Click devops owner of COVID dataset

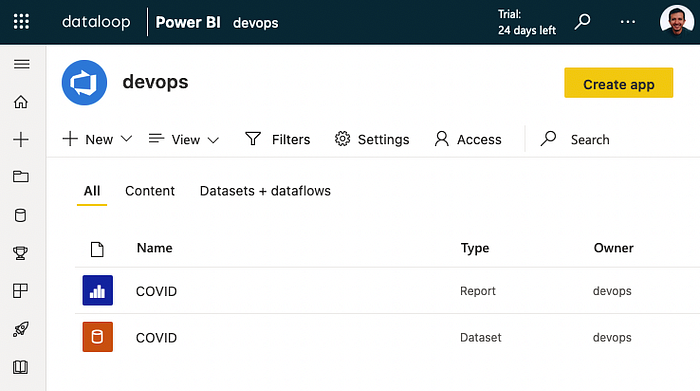click(612, 338)
